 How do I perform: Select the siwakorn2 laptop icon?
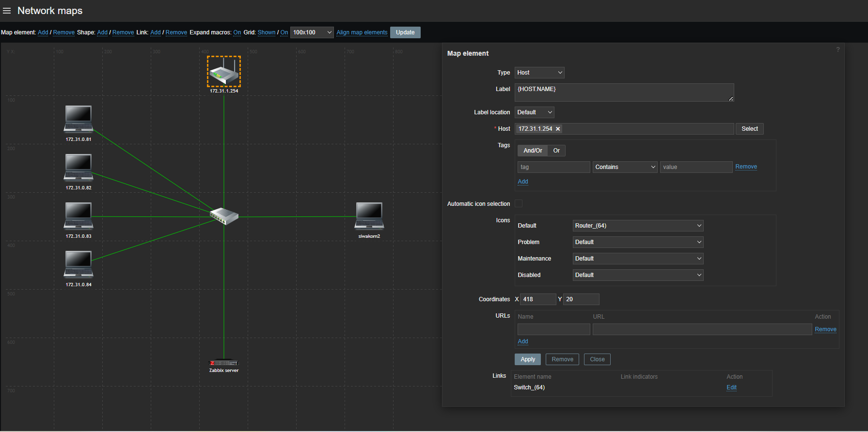369,216
